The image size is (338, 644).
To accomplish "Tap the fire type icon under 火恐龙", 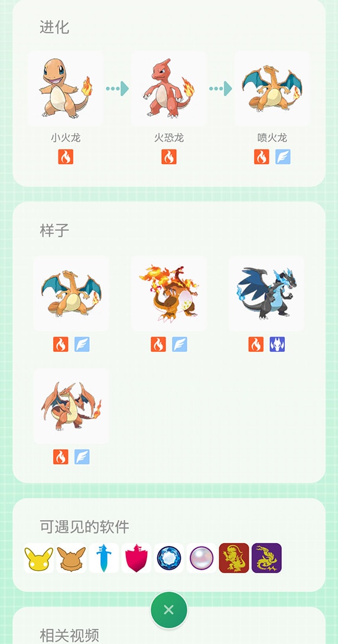I will [x=168, y=156].
